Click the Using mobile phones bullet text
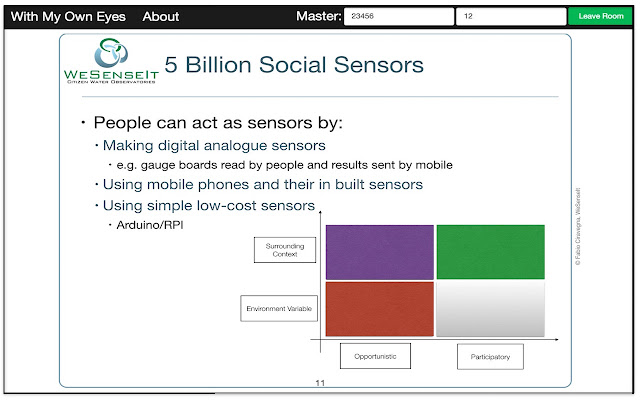Viewport: 640px width, 400px height. 262,184
